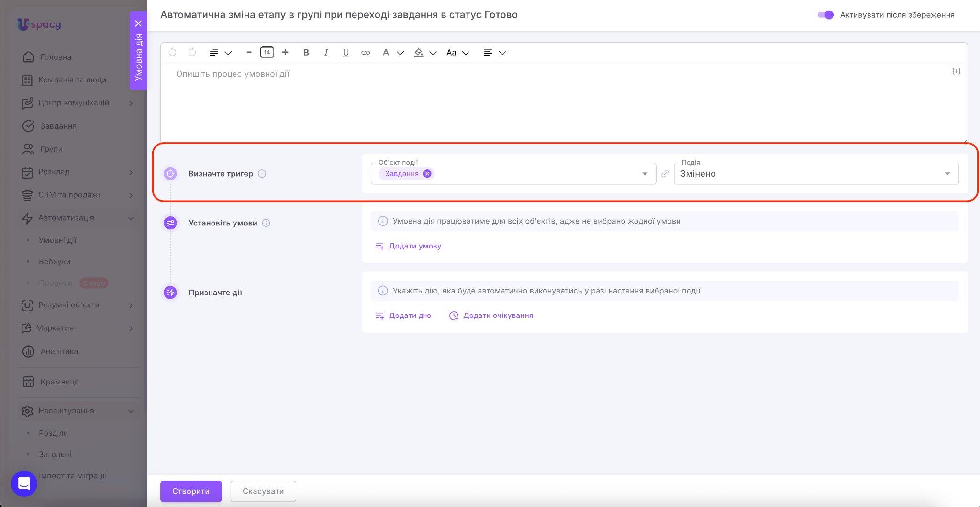Apply italic formatting in editor toolbar

326,53
